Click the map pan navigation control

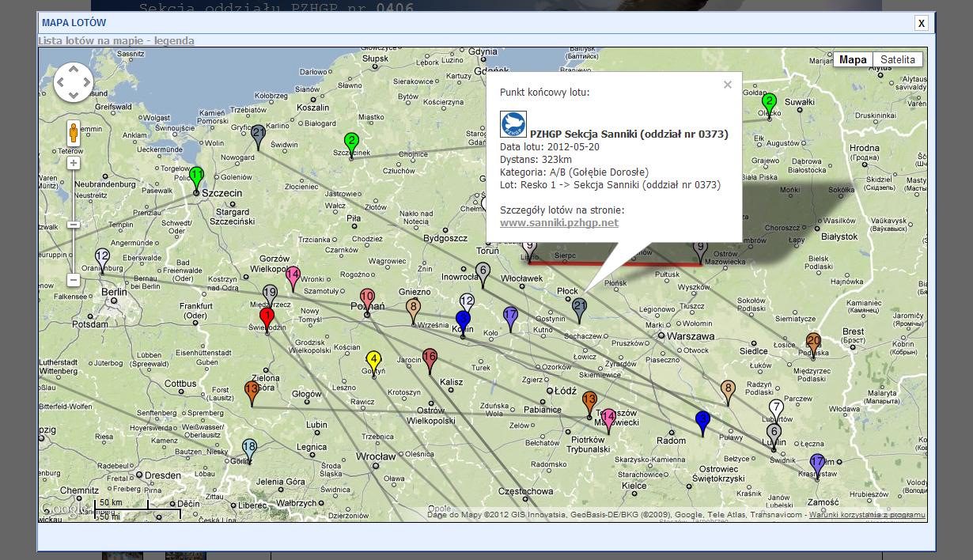tap(74, 82)
